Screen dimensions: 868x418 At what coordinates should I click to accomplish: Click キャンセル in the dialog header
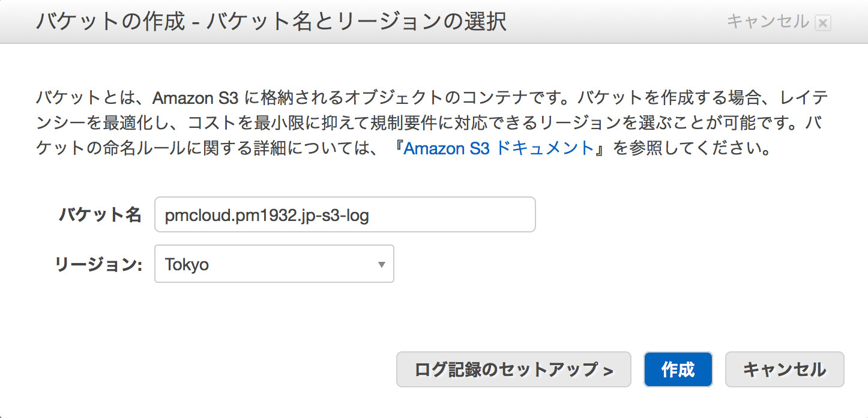pos(768,23)
